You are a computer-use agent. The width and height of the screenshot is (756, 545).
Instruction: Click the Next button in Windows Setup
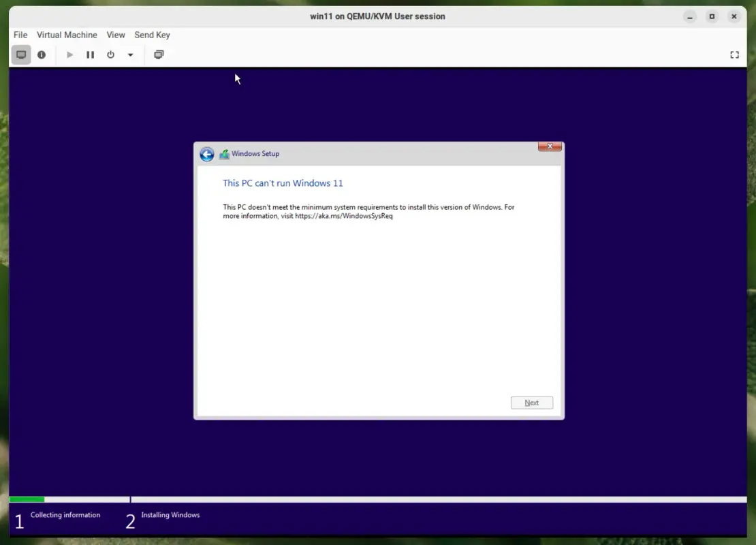pyautogui.click(x=532, y=403)
